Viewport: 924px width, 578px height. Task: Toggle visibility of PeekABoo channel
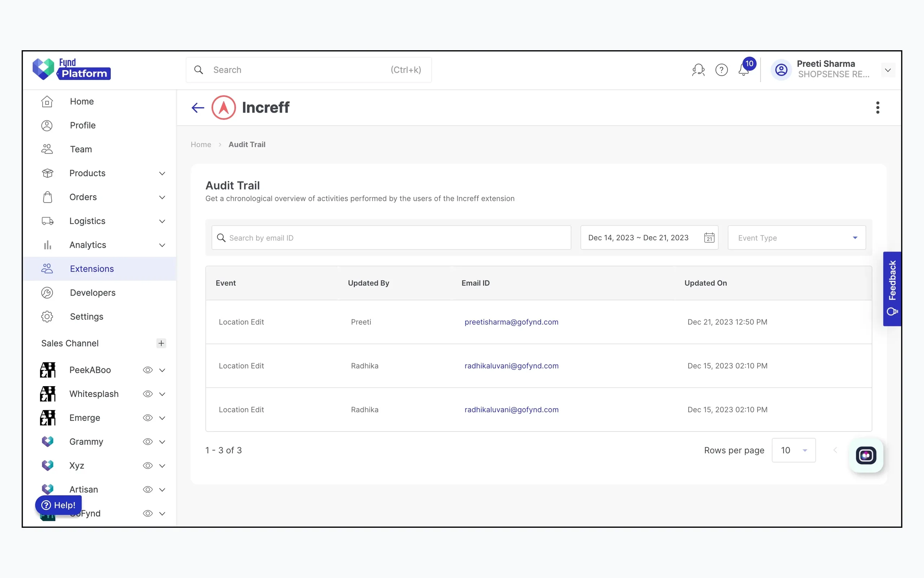148,370
